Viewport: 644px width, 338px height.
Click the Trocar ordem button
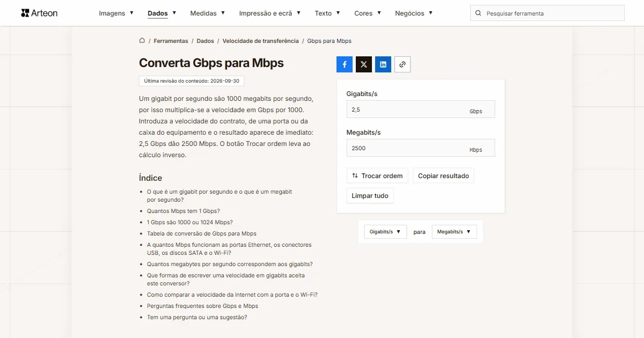(377, 176)
